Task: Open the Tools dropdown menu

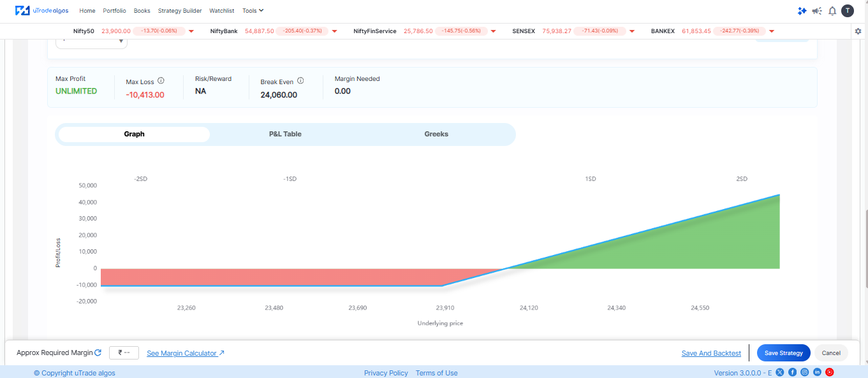Action: coord(253,11)
